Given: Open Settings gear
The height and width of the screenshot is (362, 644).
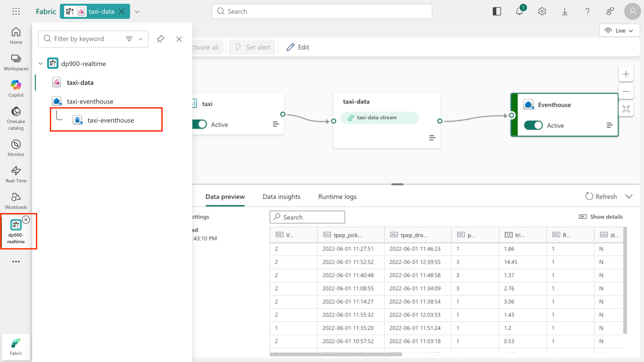Looking at the screenshot, I should (x=542, y=11).
